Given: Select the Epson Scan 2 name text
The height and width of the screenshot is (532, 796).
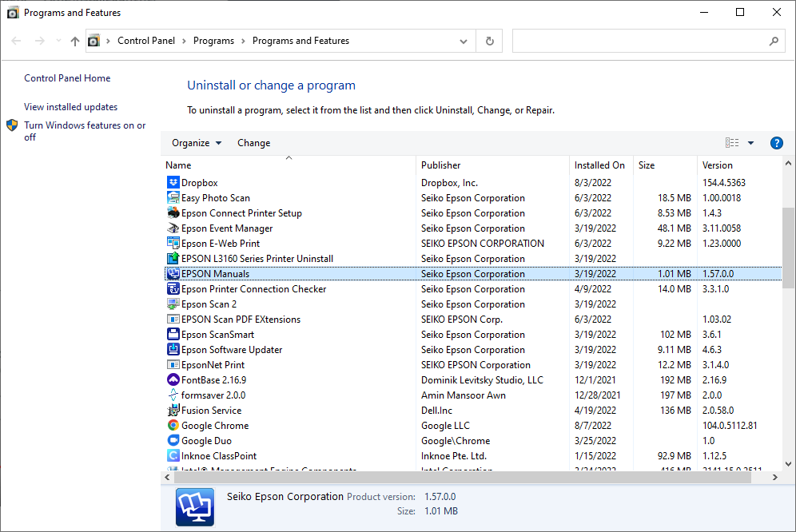Looking at the screenshot, I should (x=209, y=304).
